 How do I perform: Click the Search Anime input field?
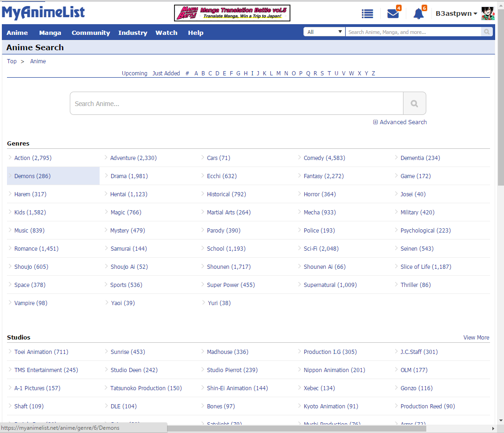[x=236, y=103]
